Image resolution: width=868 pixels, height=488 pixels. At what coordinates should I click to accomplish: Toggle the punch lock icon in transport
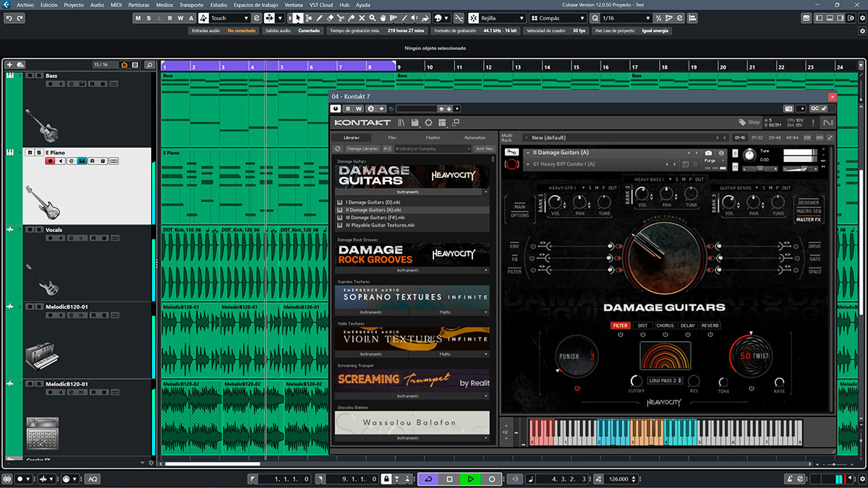click(387, 479)
